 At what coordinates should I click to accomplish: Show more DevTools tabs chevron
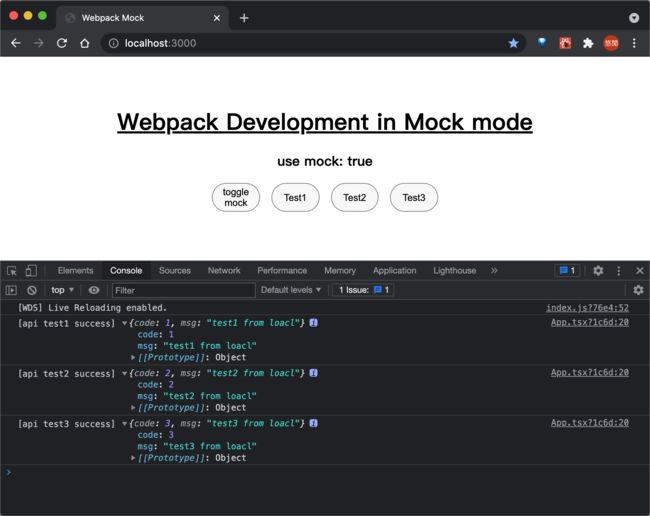[x=494, y=271]
